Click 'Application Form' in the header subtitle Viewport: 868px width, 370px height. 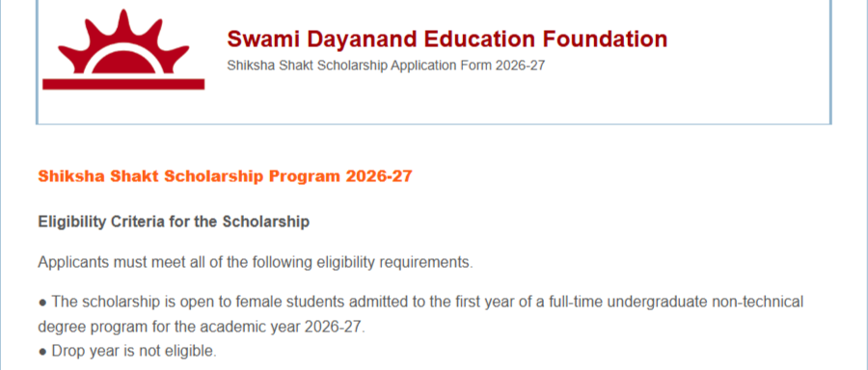(441, 66)
